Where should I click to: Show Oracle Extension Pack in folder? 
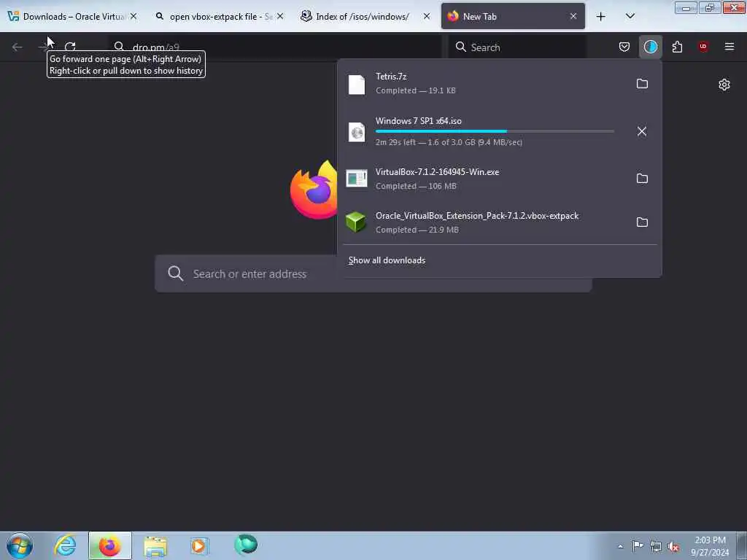642,222
